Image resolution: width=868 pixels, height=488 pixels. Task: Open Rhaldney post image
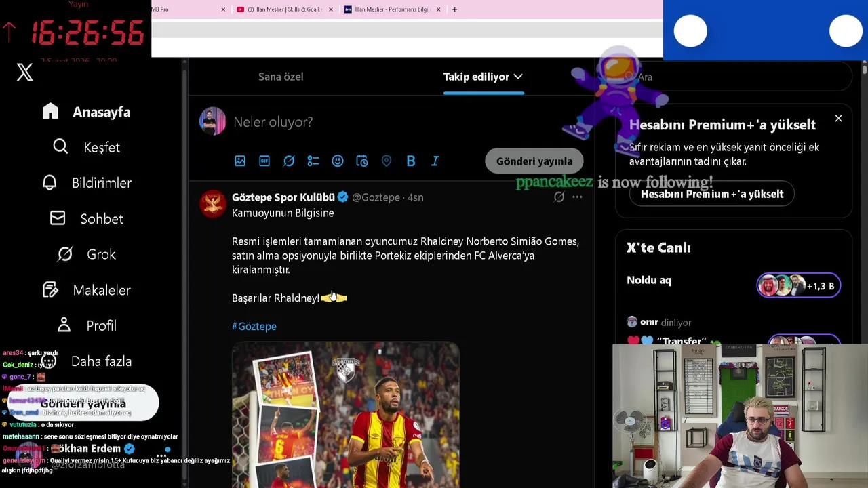(x=346, y=415)
